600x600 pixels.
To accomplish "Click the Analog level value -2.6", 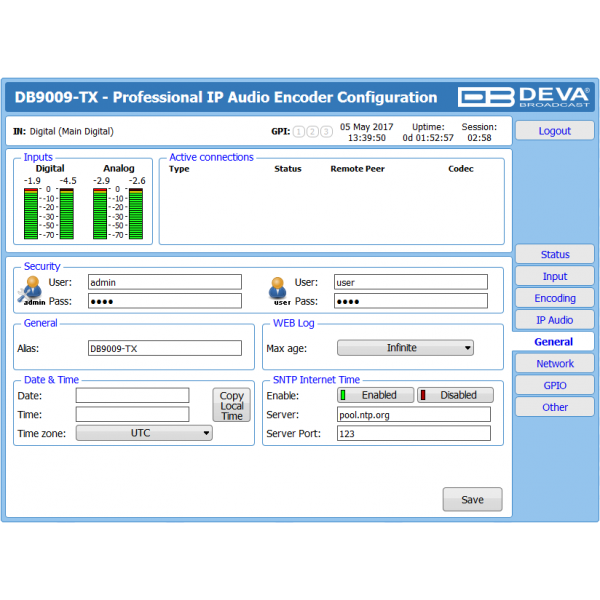I will 137,181.
